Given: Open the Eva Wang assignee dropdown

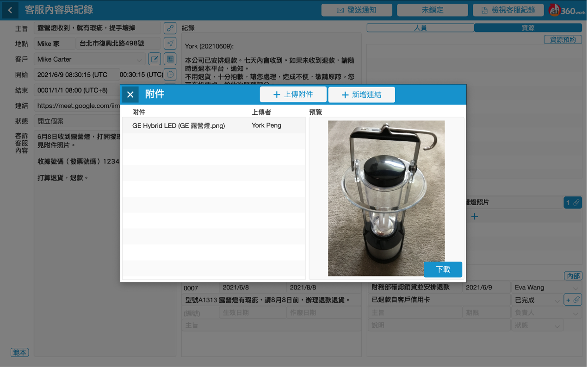Looking at the screenshot, I should (576, 288).
